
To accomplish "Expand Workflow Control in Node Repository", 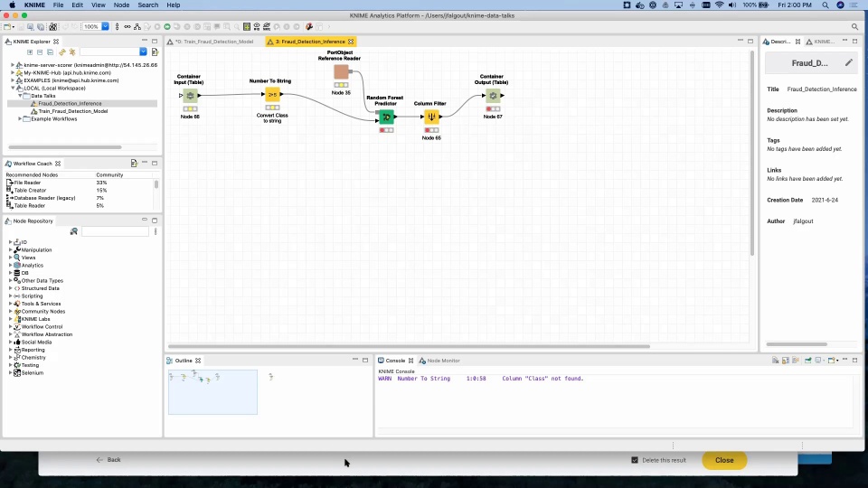I will (x=10, y=327).
